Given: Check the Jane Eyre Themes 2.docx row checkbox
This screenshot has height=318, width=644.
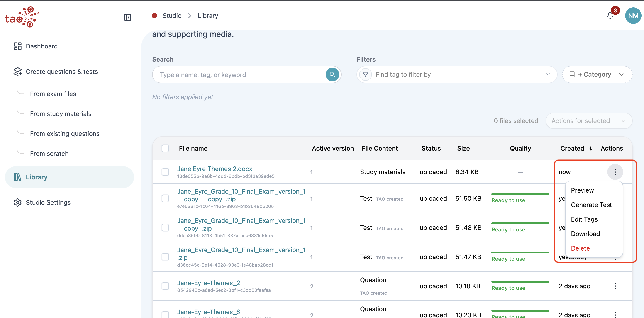Looking at the screenshot, I should pyautogui.click(x=165, y=172).
